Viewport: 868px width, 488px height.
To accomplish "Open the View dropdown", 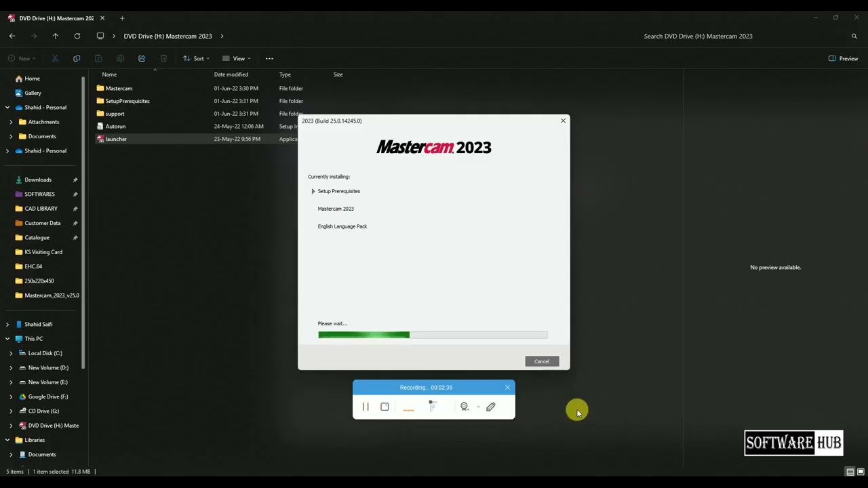I will coord(237,58).
